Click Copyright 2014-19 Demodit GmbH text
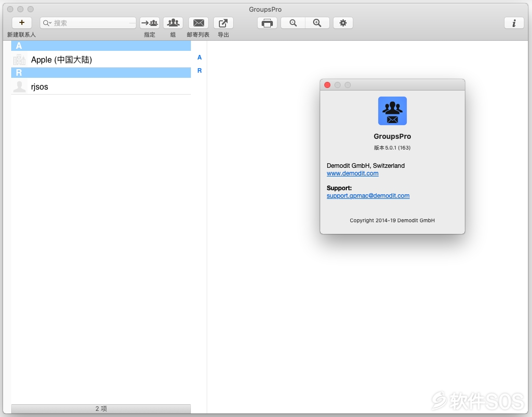The image size is (532, 417). pos(392,220)
